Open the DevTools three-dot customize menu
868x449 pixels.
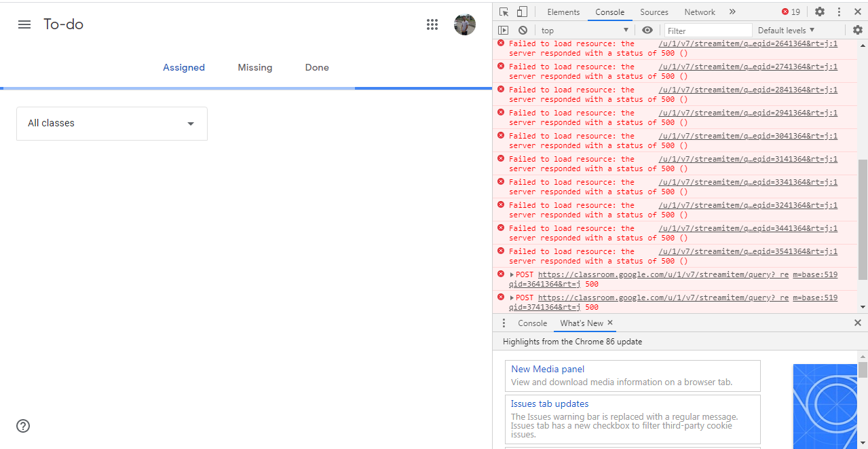[x=839, y=12]
